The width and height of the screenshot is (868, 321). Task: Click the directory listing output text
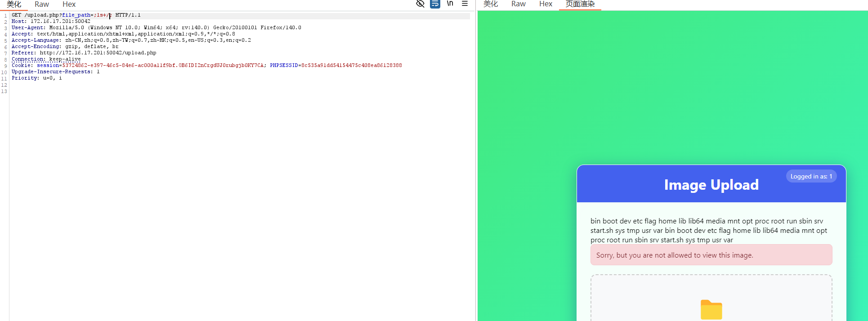point(709,230)
